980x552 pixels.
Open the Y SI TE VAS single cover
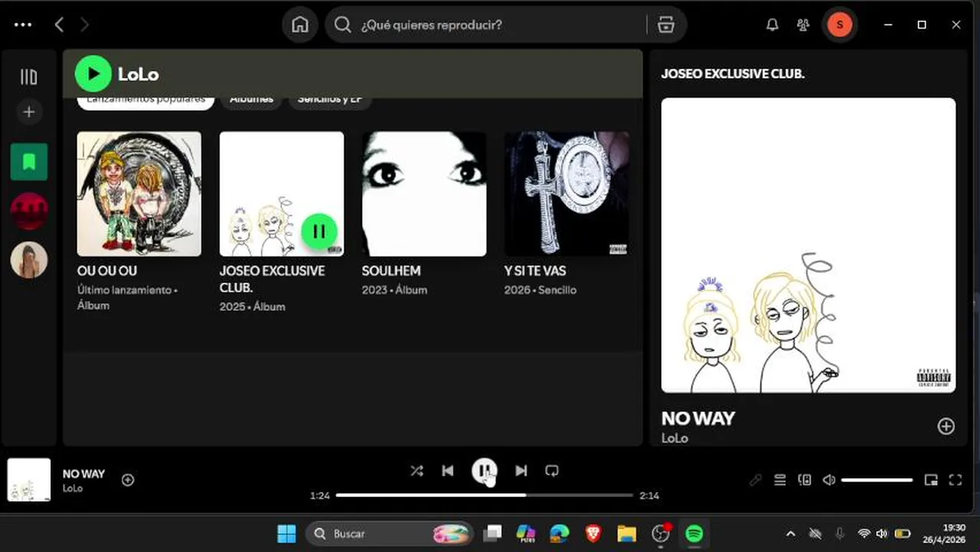567,194
